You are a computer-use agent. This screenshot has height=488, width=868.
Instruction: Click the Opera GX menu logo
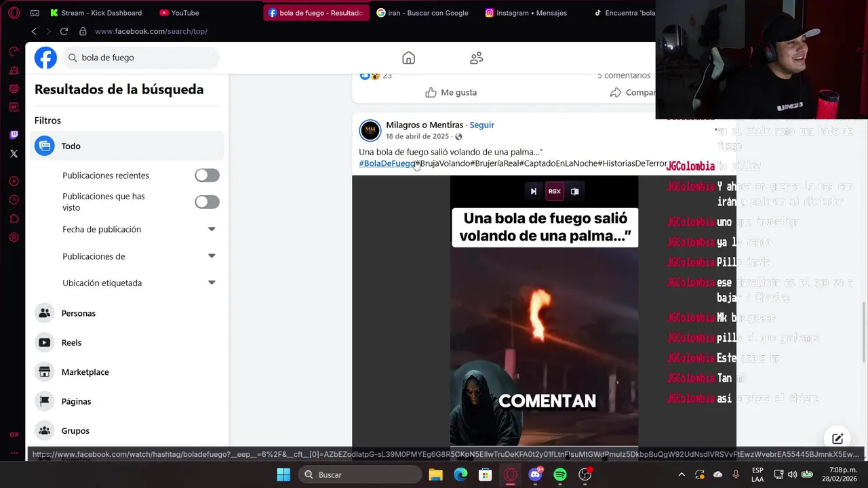(14, 13)
